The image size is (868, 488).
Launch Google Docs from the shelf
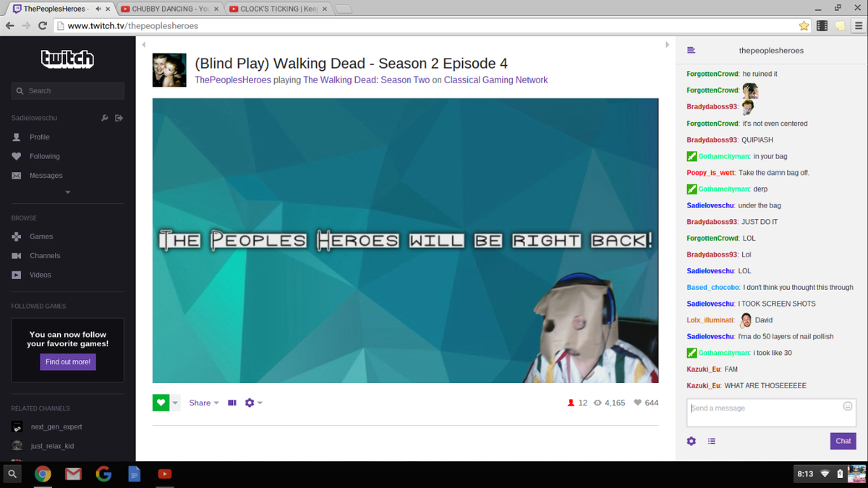point(134,474)
